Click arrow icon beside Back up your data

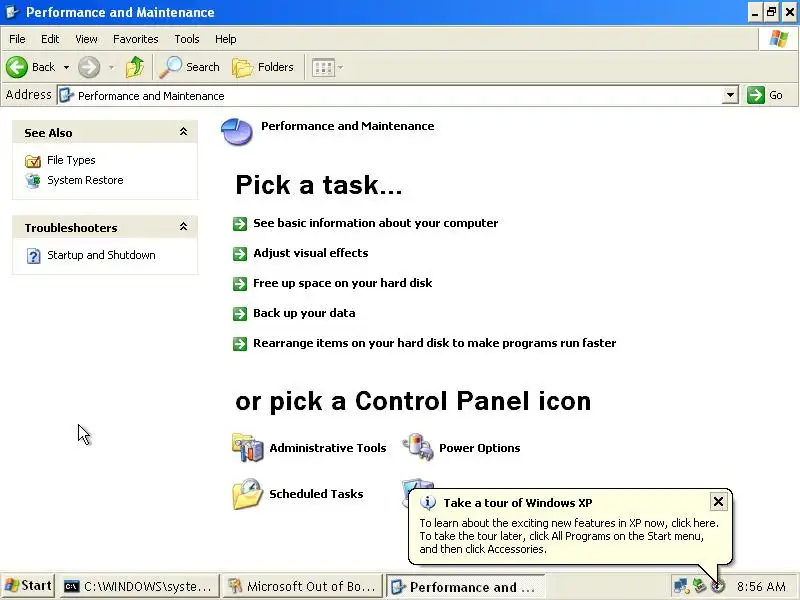240,314
